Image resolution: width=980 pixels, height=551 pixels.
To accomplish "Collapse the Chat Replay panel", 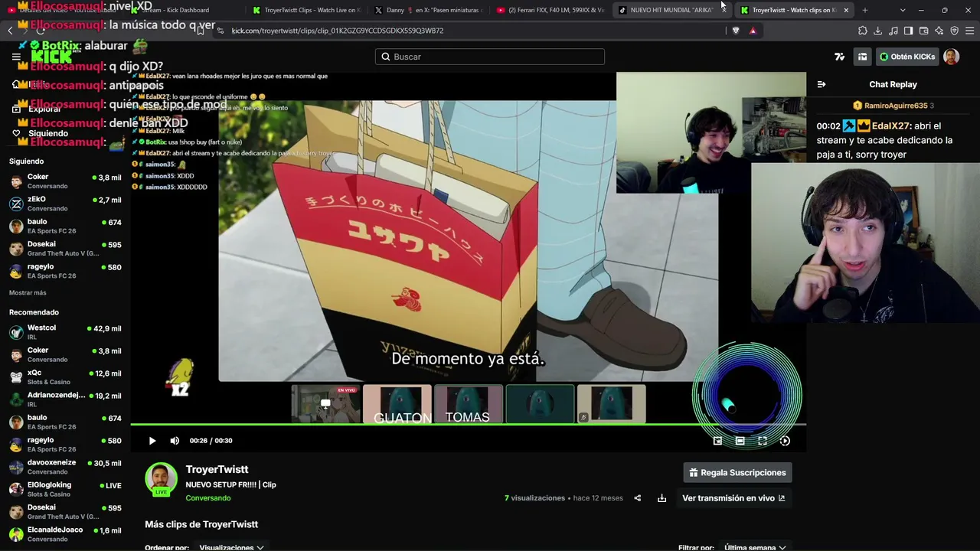I will point(822,84).
